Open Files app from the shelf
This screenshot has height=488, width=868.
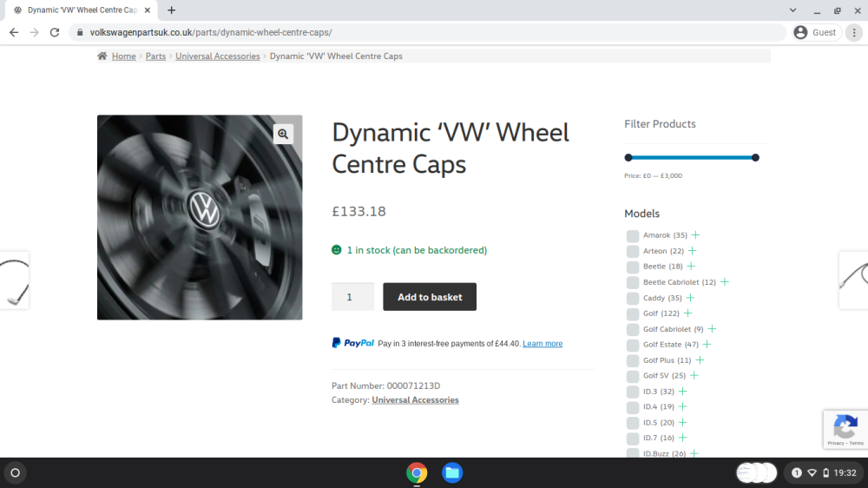coord(452,472)
